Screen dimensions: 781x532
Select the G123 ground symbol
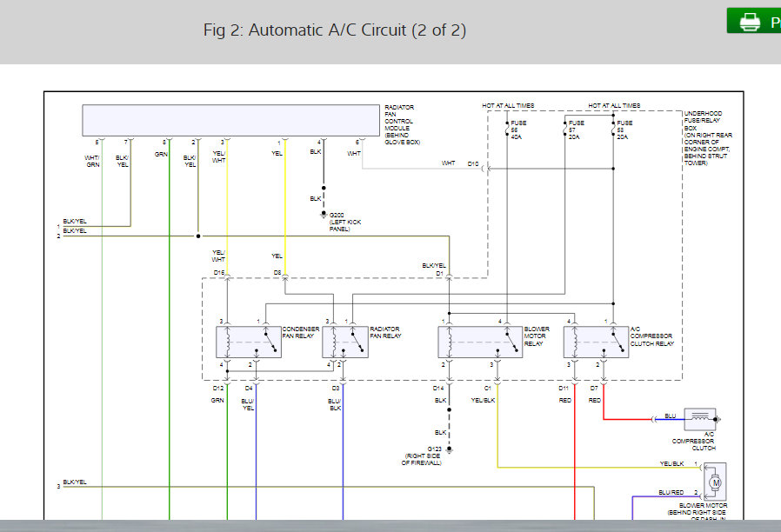point(450,450)
